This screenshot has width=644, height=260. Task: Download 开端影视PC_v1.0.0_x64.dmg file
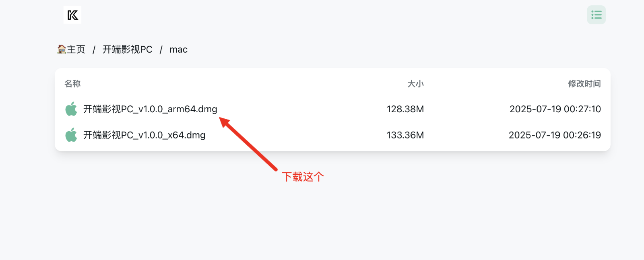pyautogui.click(x=144, y=135)
